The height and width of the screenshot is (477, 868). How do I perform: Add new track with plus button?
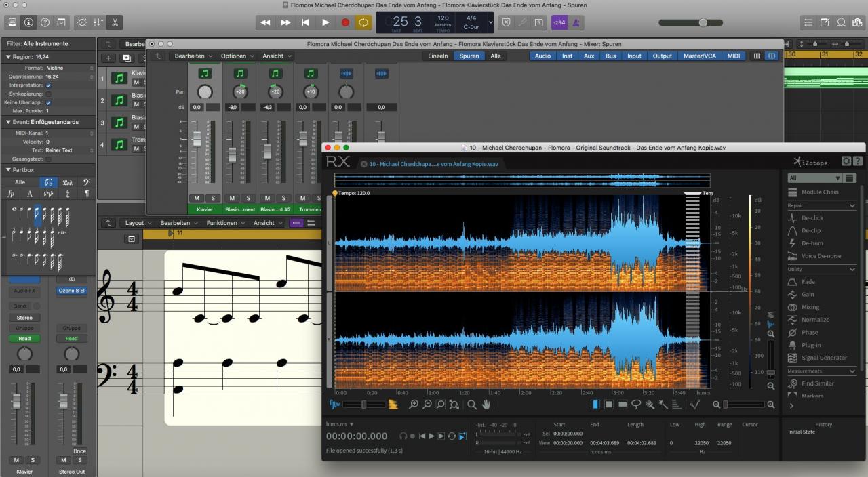coord(108,58)
